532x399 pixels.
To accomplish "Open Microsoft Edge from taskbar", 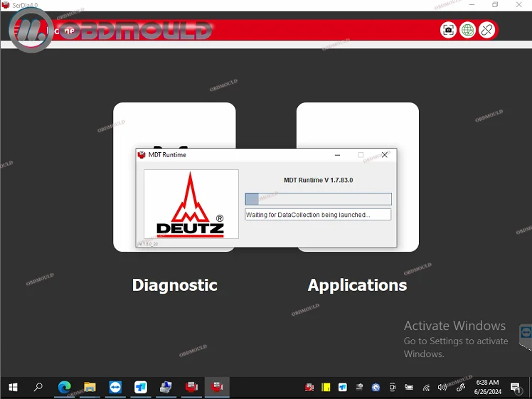I will [65, 387].
